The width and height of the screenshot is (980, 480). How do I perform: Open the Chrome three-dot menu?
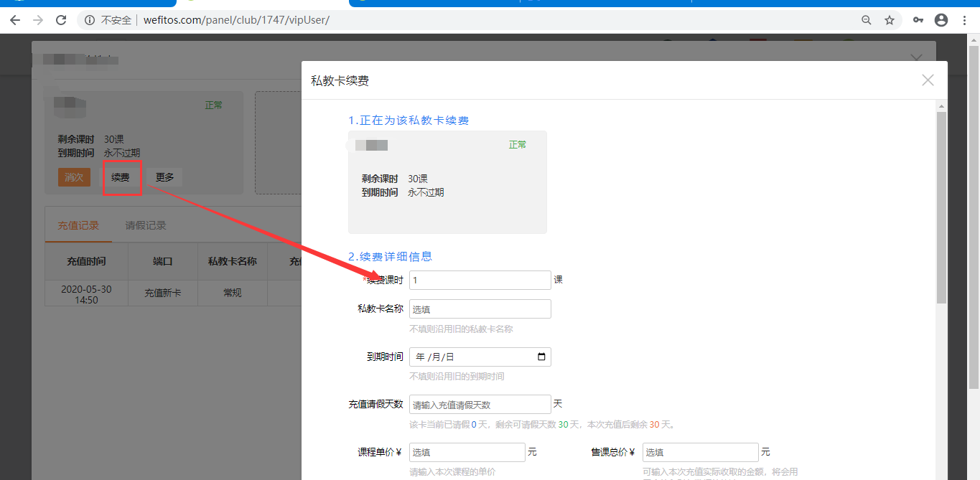tap(966, 20)
